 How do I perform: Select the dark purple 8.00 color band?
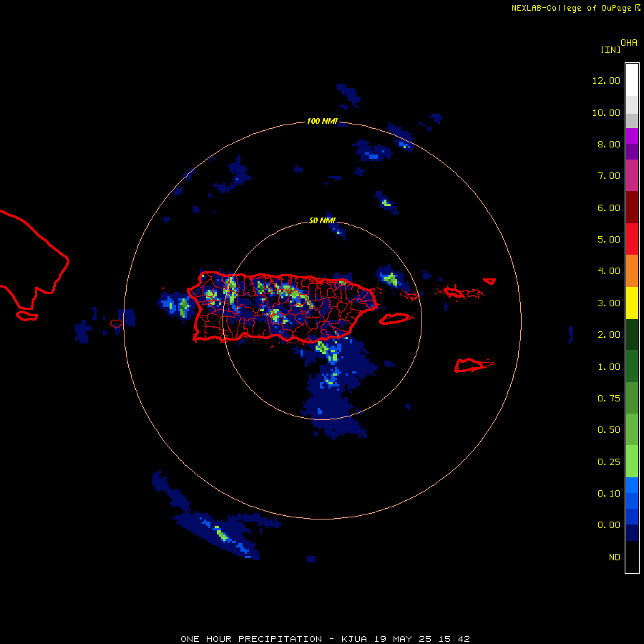[x=632, y=152]
